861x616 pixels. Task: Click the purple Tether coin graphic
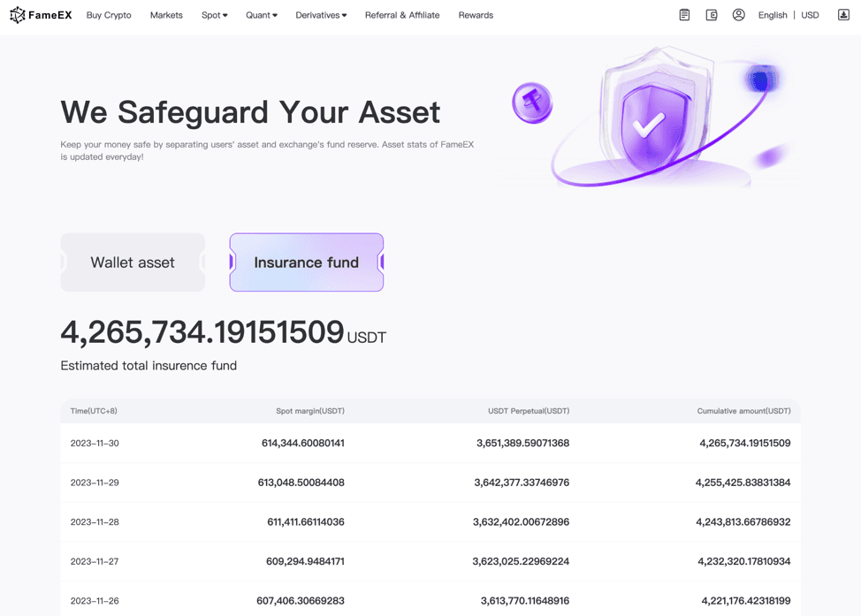(x=532, y=103)
